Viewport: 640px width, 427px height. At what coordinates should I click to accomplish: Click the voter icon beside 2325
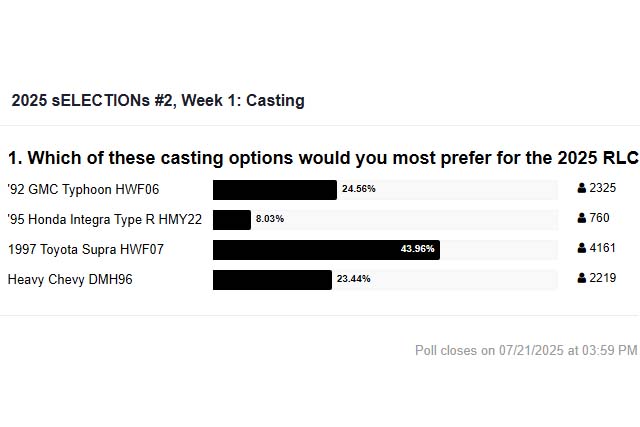pos(582,188)
